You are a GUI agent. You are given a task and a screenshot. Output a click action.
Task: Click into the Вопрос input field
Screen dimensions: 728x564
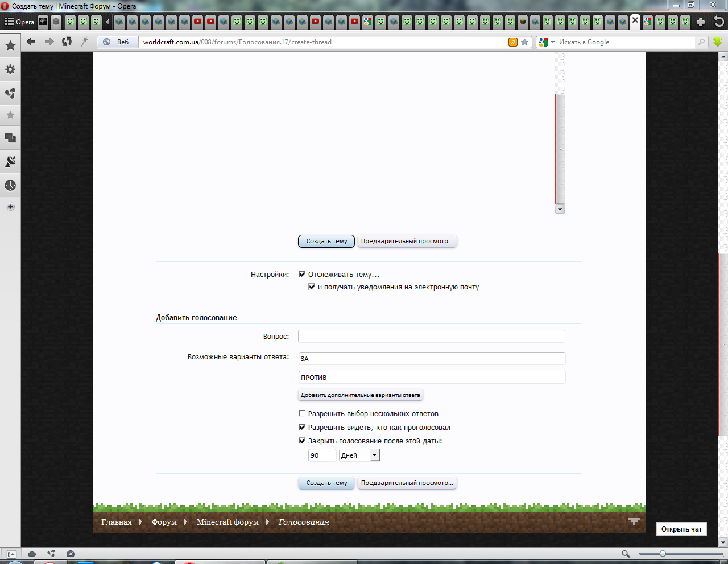(x=432, y=337)
